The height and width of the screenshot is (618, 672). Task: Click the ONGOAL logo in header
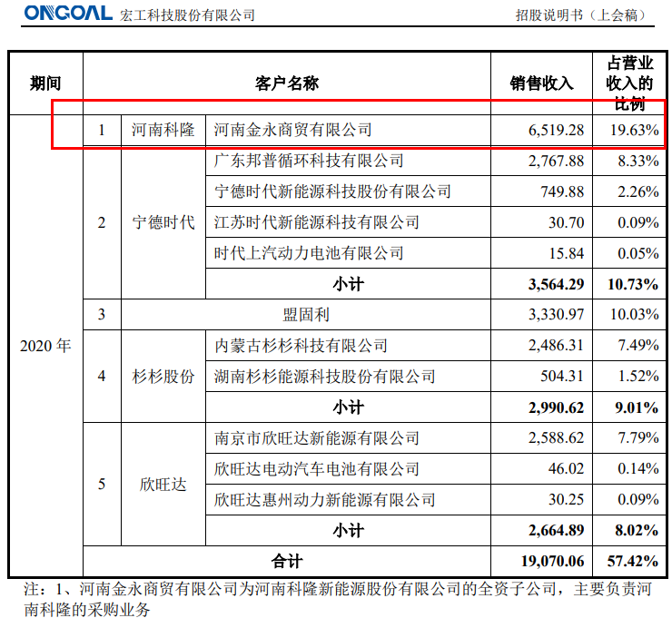68,13
